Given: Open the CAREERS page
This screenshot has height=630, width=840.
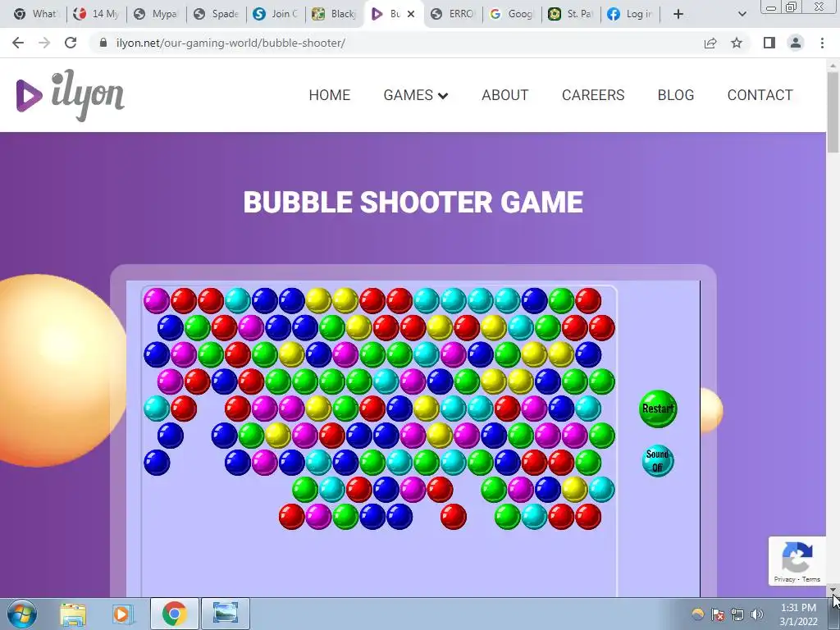Looking at the screenshot, I should tap(593, 95).
